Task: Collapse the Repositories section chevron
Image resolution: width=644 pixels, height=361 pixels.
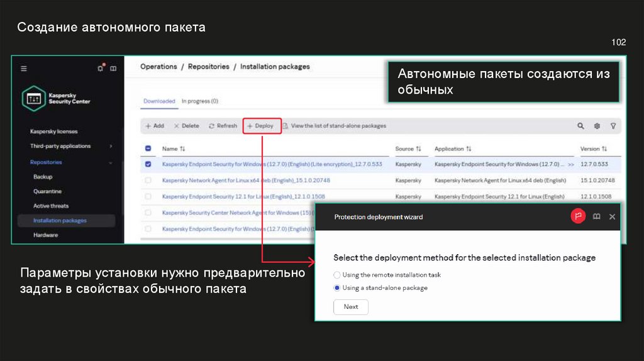Action: (x=111, y=163)
